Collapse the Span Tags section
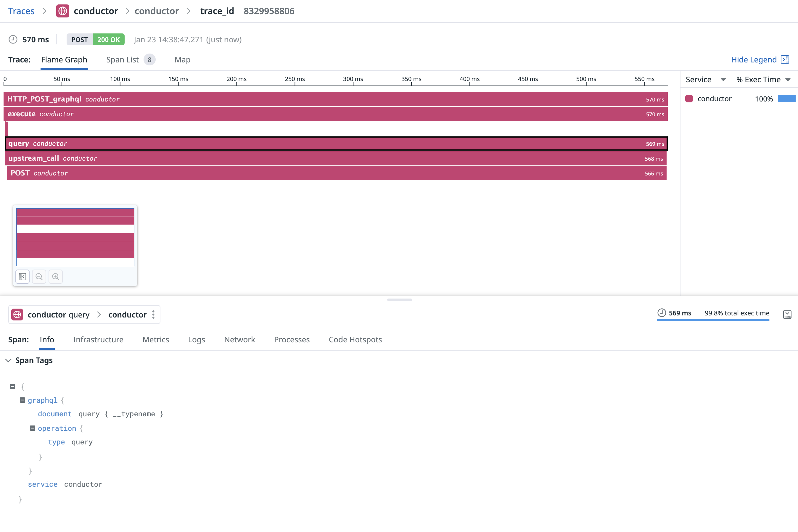The height and width of the screenshot is (532, 798). (9, 360)
